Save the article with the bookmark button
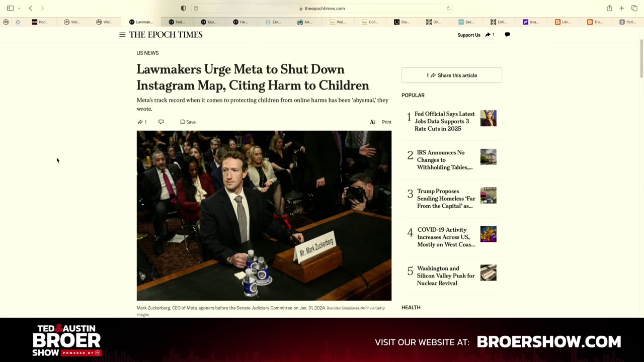644x362 pixels. (188, 122)
